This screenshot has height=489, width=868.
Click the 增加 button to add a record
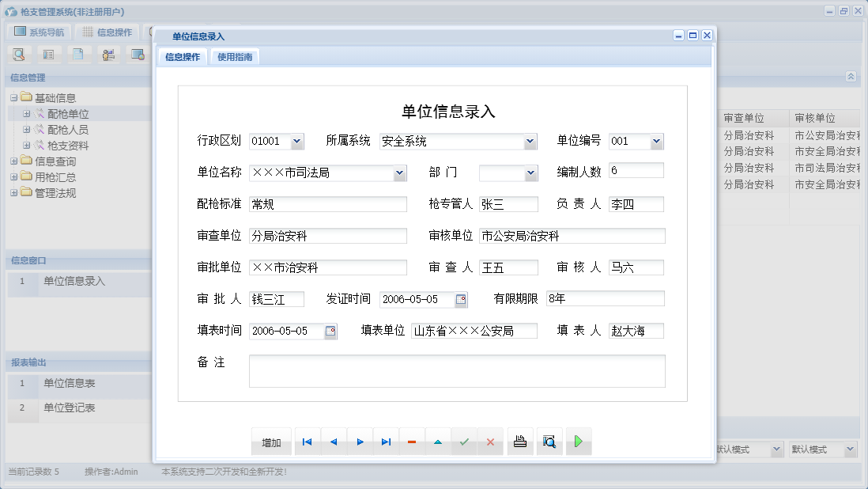pos(271,442)
